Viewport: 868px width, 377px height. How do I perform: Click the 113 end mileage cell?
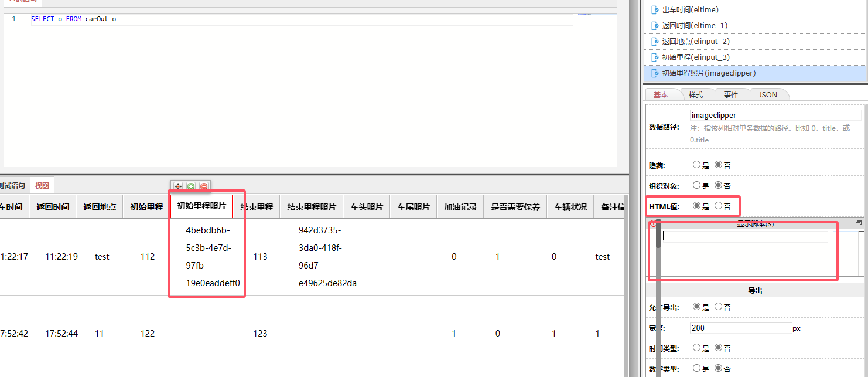click(x=260, y=257)
